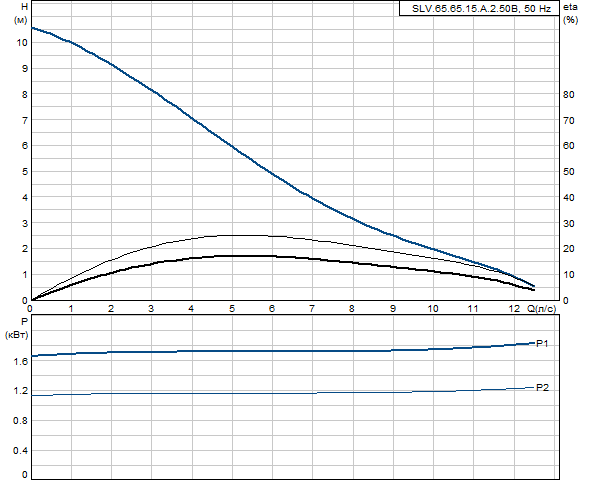Screen dimensions: 592x480
Task: Click the (кВт) unit label
Action: pos(17,335)
